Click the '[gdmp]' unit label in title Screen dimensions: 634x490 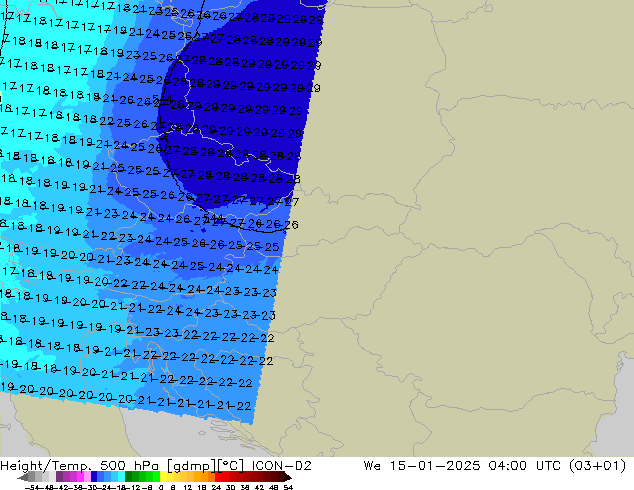(x=191, y=466)
